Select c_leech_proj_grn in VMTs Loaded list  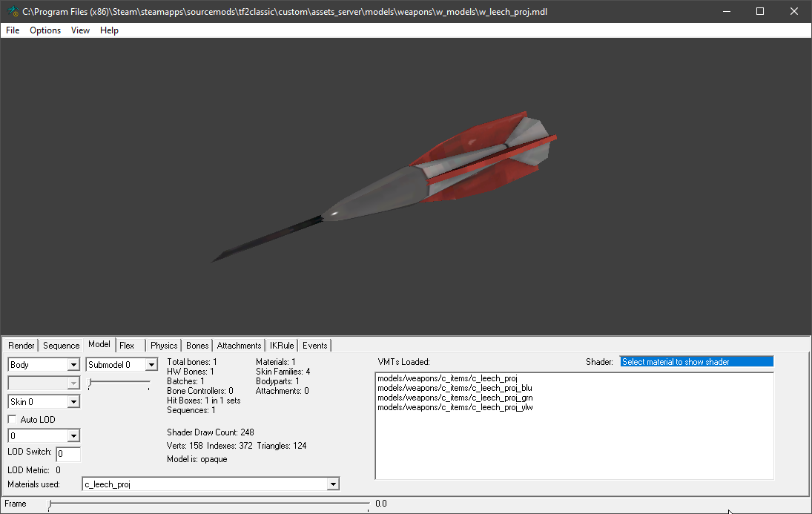point(455,398)
